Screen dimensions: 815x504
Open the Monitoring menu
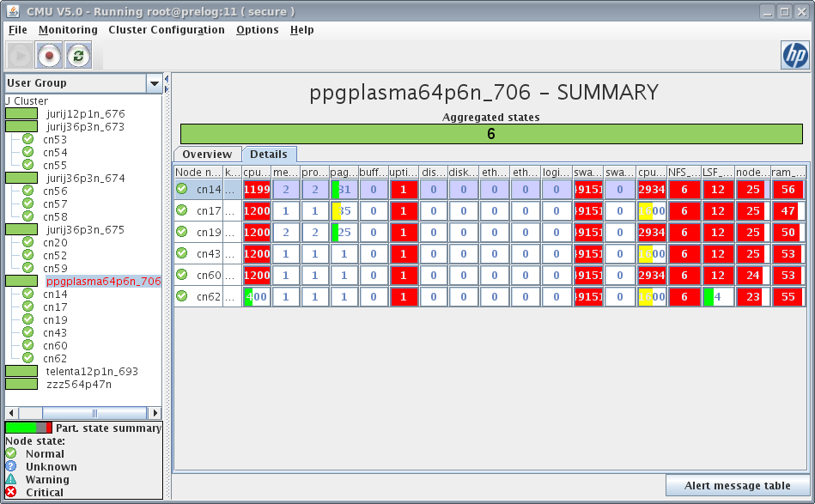tap(68, 30)
